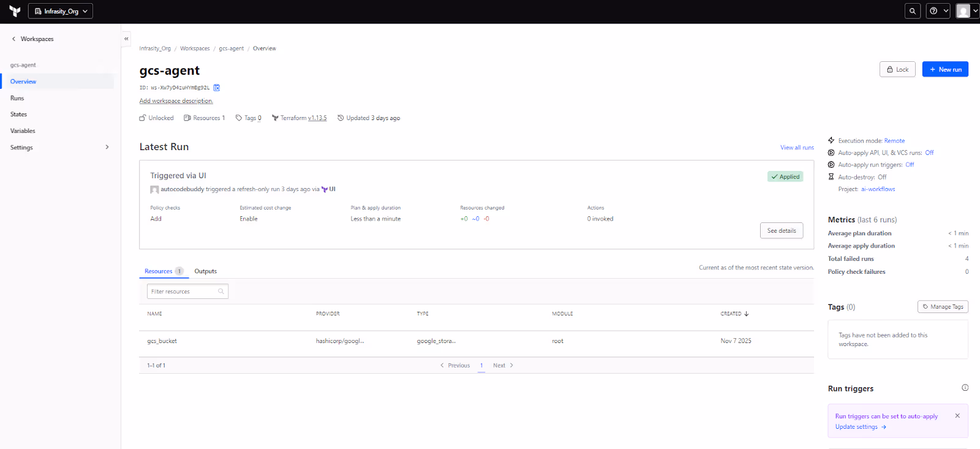Open the ai-workflows project link
This screenshot has height=449, width=980.
[x=878, y=189]
